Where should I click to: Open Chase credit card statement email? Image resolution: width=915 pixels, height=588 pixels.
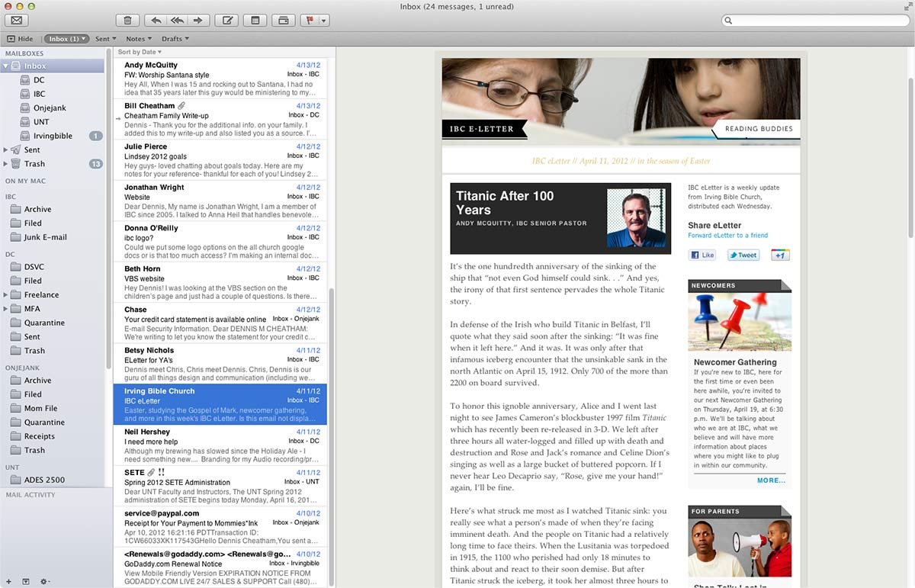tap(220, 323)
